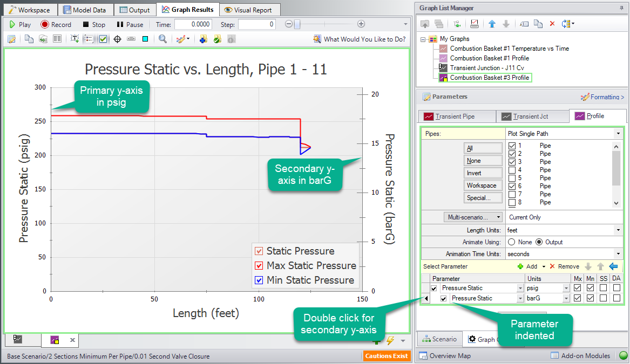Click the red X delete graph icon

click(x=552, y=24)
